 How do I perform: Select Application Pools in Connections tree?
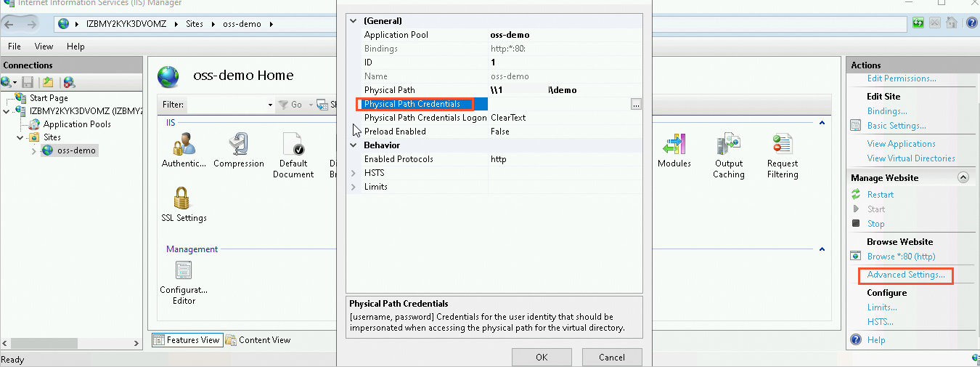pyautogui.click(x=77, y=124)
